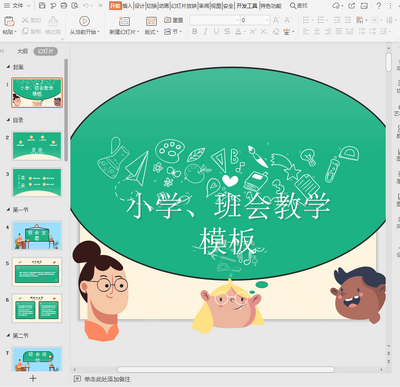Viewport: 400px width, 387px height.
Task: Open the font size combo box
Action: [255, 20]
